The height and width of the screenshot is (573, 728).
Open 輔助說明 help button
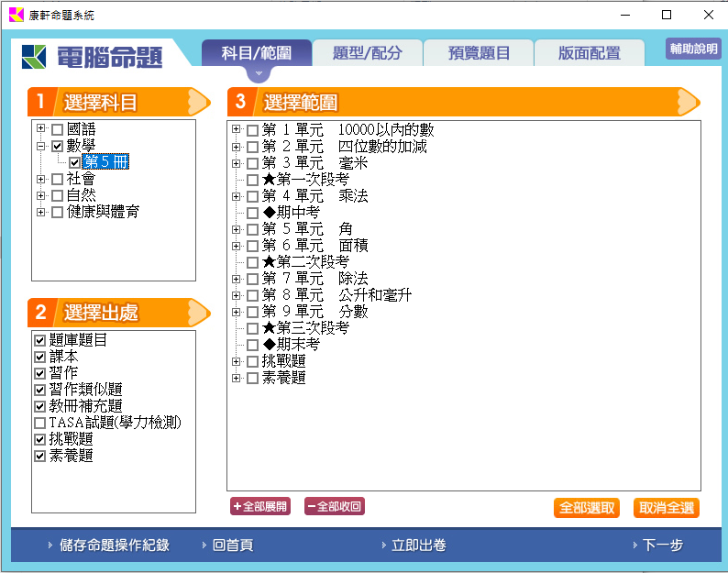[693, 50]
